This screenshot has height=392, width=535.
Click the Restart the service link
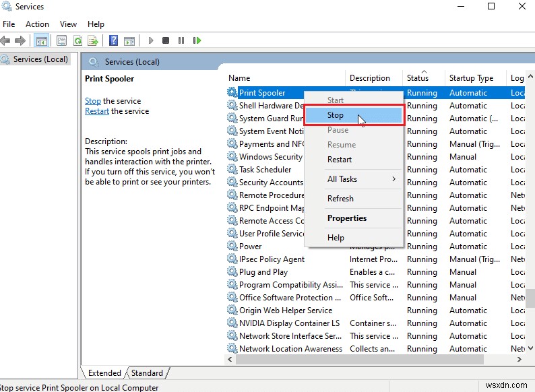[96, 111]
